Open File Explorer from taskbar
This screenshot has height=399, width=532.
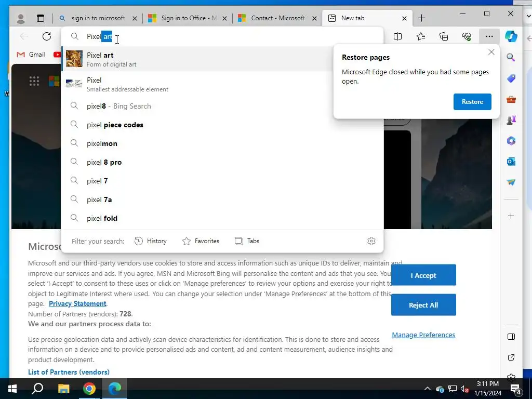click(x=63, y=389)
